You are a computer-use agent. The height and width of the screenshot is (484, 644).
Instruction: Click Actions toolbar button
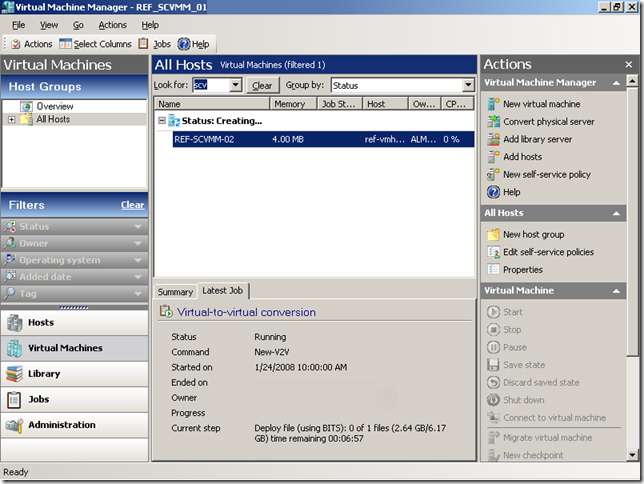coord(32,44)
